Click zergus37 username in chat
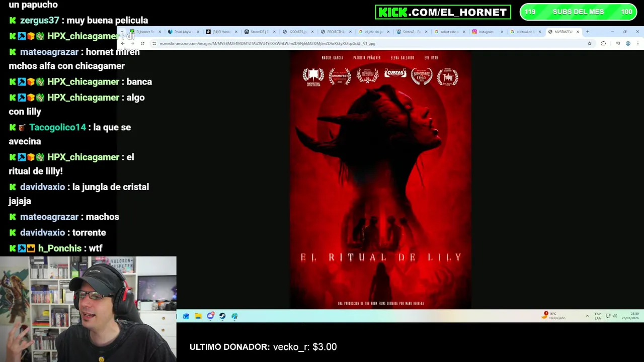The height and width of the screenshot is (362, 644). coord(39,21)
